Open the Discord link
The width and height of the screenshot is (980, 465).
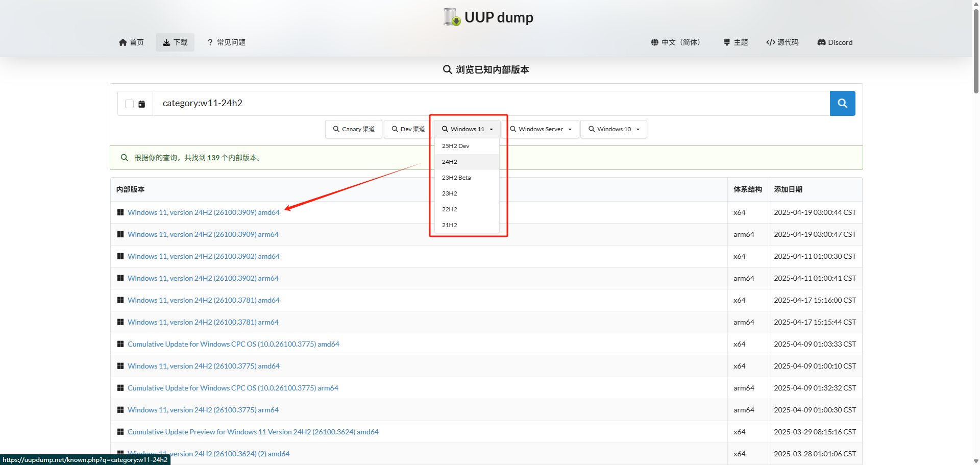pos(835,42)
